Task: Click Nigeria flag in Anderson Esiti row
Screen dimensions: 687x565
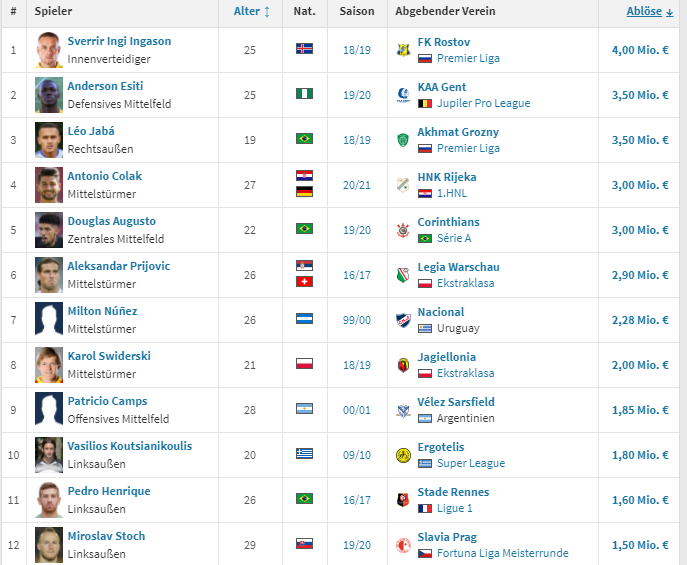Action: (x=304, y=94)
